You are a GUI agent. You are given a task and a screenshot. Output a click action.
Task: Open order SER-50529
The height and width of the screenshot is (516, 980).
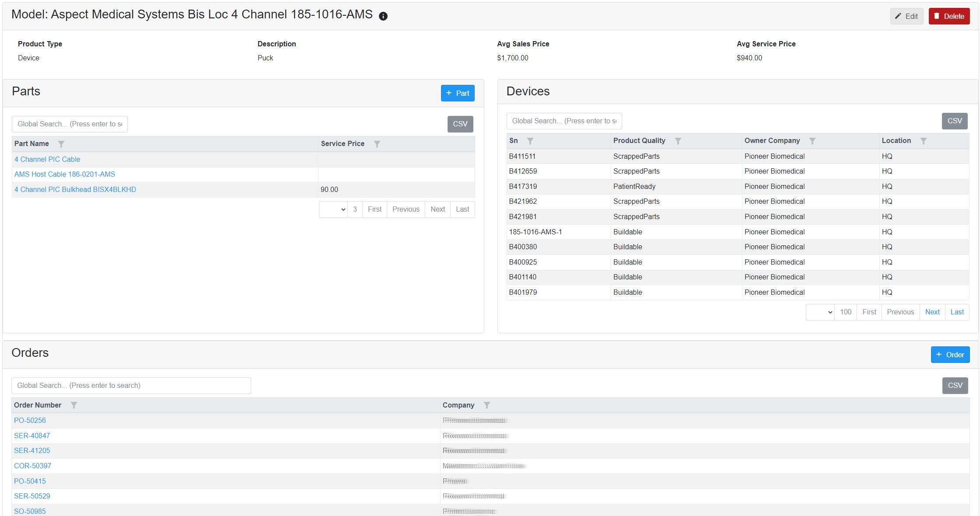point(32,496)
